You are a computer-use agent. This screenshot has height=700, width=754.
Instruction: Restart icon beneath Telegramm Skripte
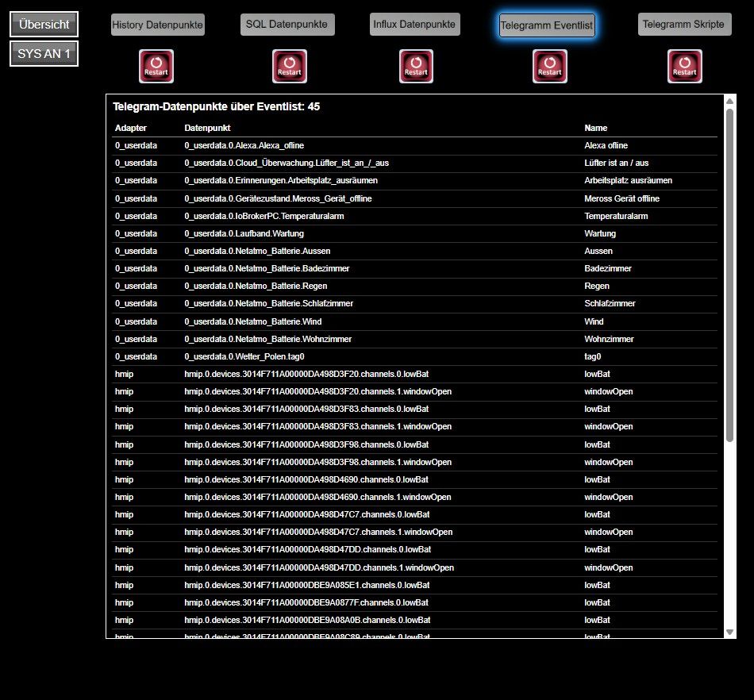pyautogui.click(x=685, y=67)
